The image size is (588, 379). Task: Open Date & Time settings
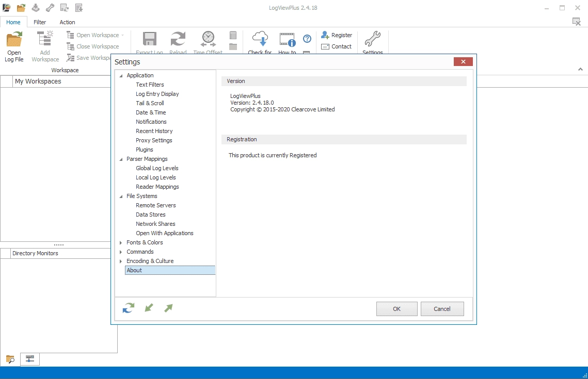pos(151,112)
